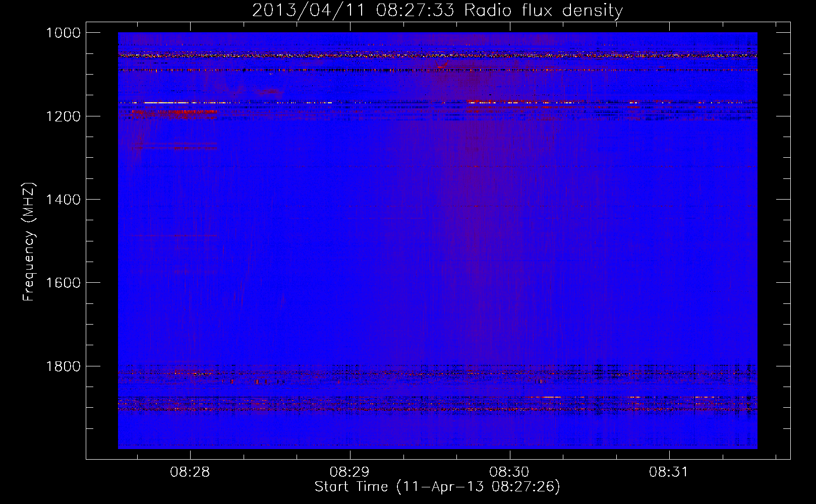Click the 08:28 time axis label
Screen dimensions: 816x504
(x=190, y=472)
